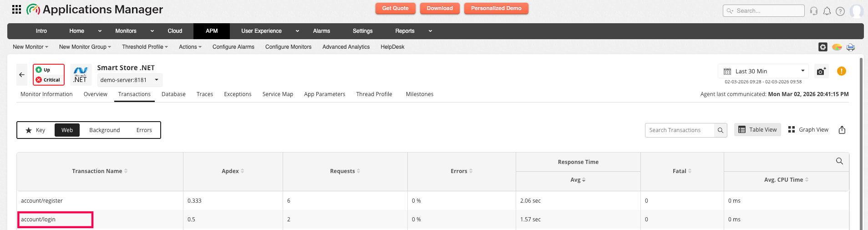
Task: Open the notifications bell icon
Action: tap(827, 11)
